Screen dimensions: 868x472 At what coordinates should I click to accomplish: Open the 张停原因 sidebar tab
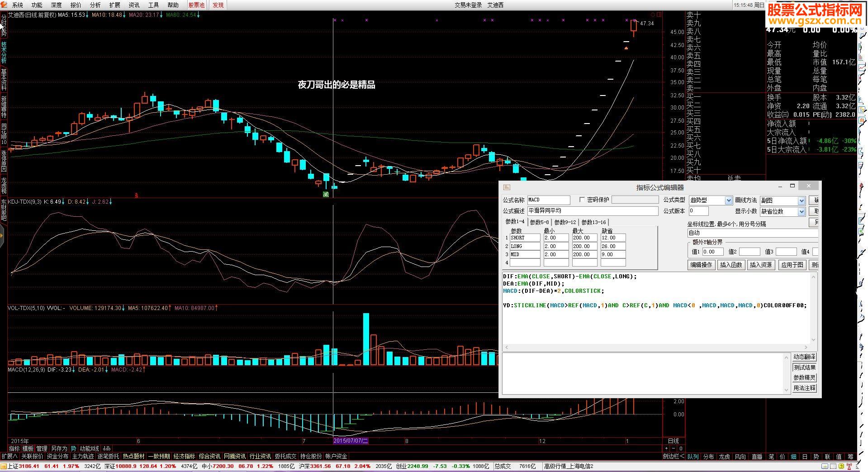coord(4,161)
